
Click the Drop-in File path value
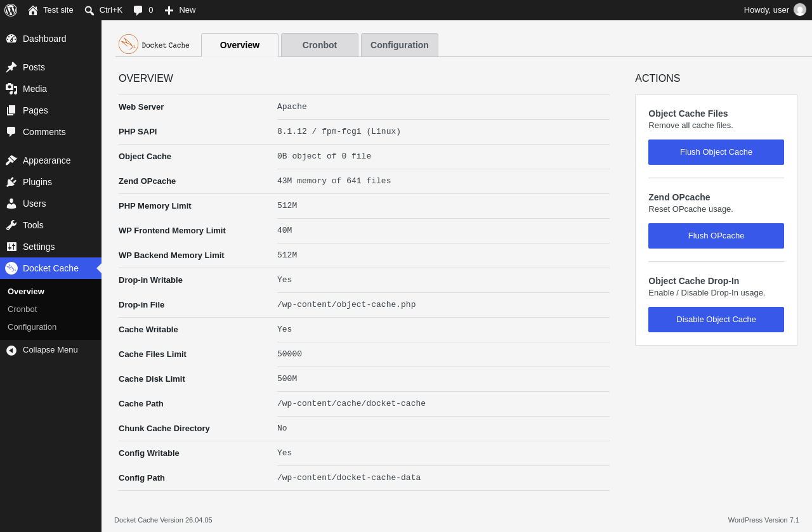point(346,305)
